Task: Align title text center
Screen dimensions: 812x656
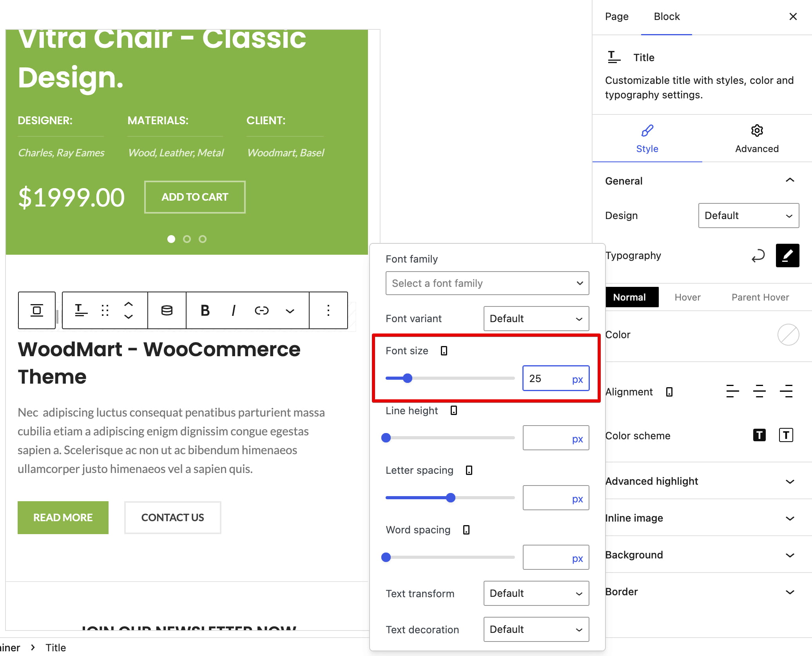Action: point(759,391)
